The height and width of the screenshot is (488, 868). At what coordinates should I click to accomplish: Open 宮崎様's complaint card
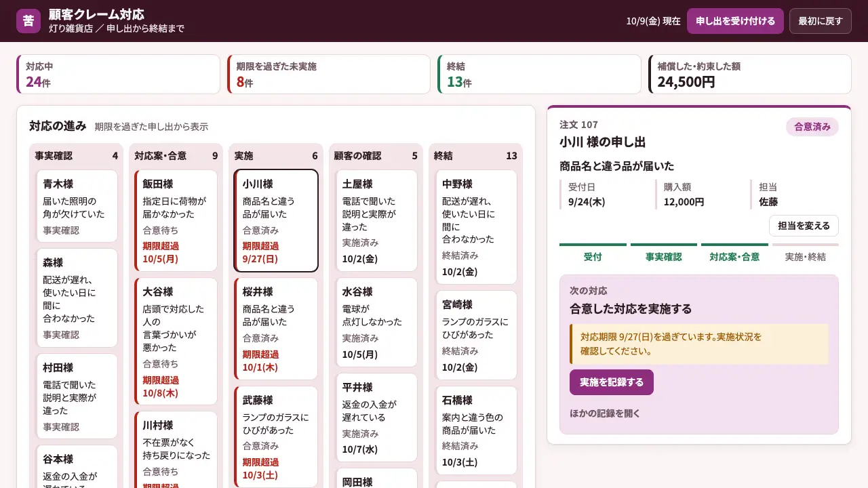click(475, 335)
